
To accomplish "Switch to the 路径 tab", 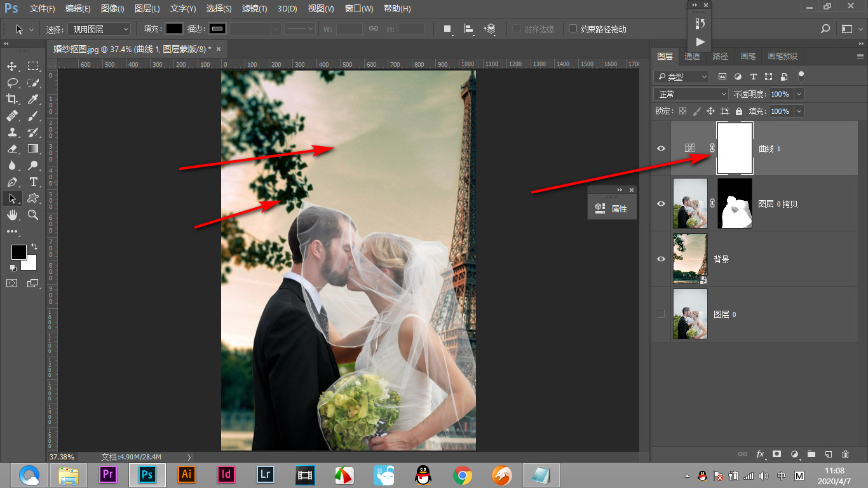I will point(720,56).
